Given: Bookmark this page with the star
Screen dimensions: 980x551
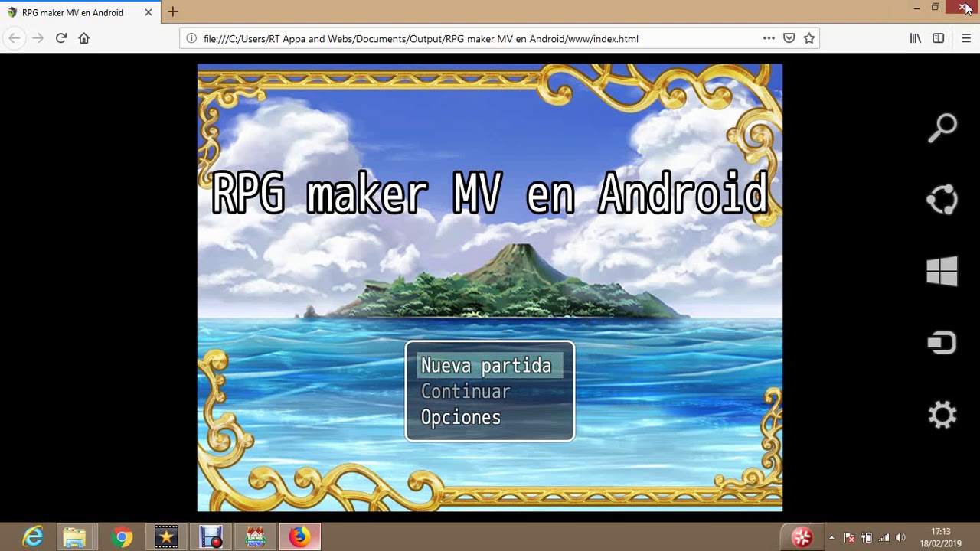Looking at the screenshot, I should [x=809, y=38].
